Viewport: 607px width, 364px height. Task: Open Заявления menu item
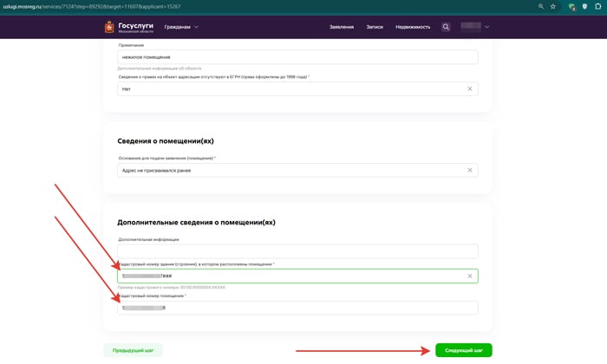[x=342, y=27]
